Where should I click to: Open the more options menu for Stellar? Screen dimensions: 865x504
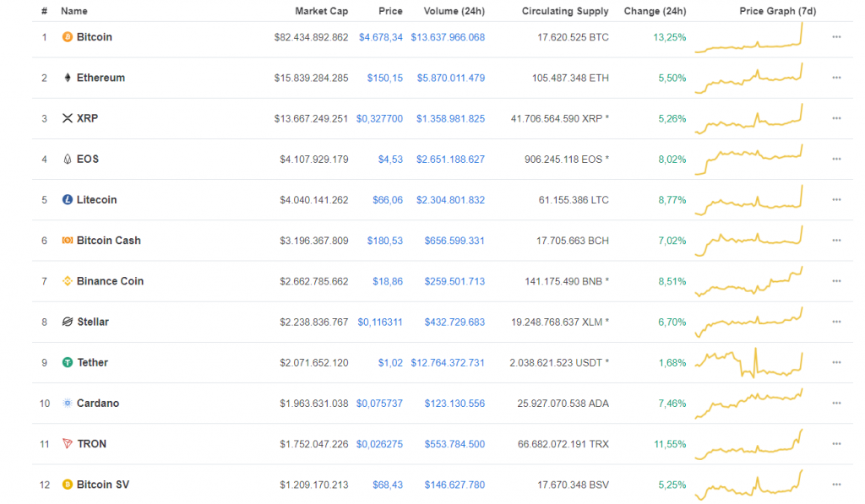tap(836, 322)
